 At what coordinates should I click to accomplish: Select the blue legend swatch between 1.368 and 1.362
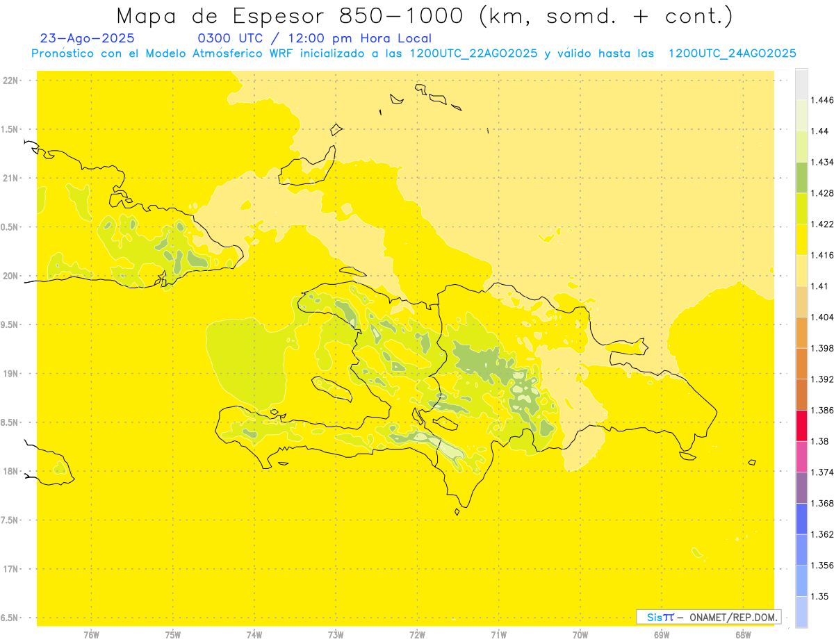801,518
